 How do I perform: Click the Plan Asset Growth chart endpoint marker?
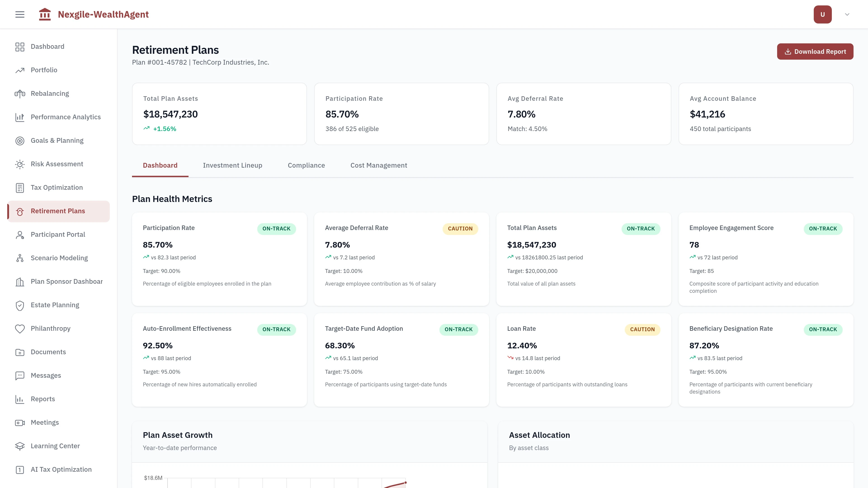pos(405,483)
